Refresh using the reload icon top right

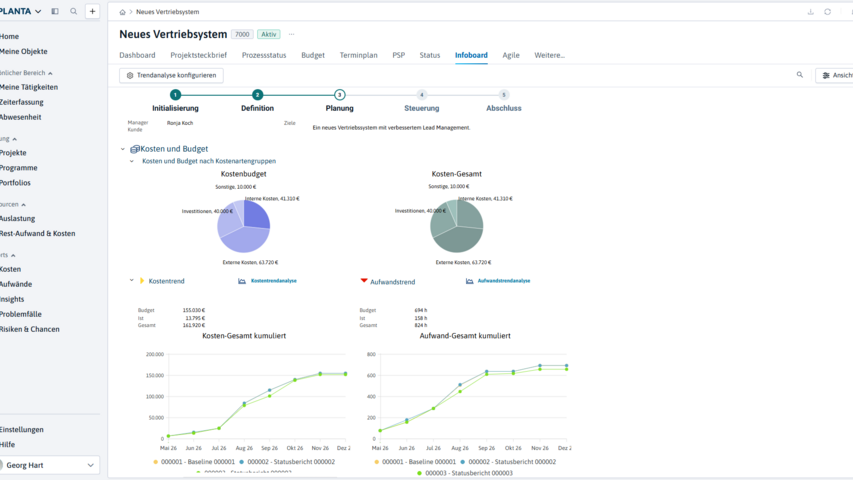click(x=827, y=12)
